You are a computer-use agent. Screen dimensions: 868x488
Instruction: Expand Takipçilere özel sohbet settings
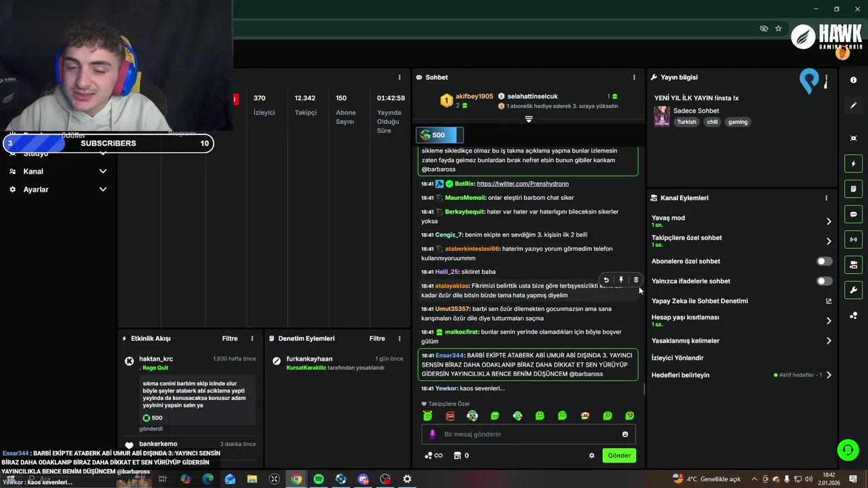[x=829, y=241]
